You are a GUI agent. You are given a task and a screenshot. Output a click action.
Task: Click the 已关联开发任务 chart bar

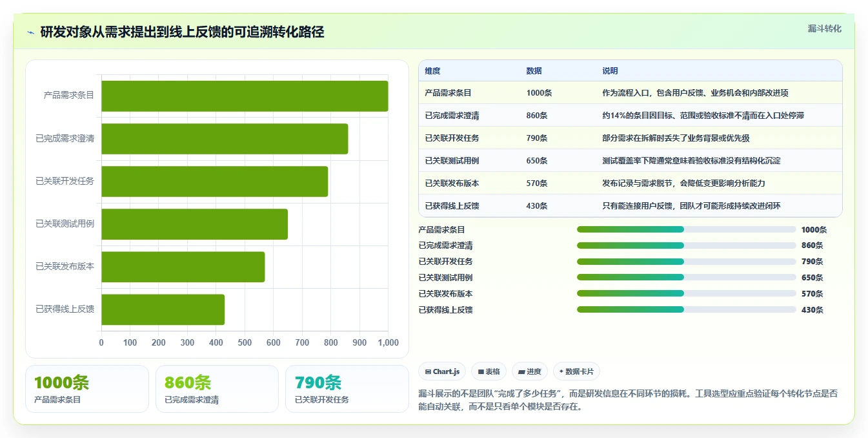(214, 181)
